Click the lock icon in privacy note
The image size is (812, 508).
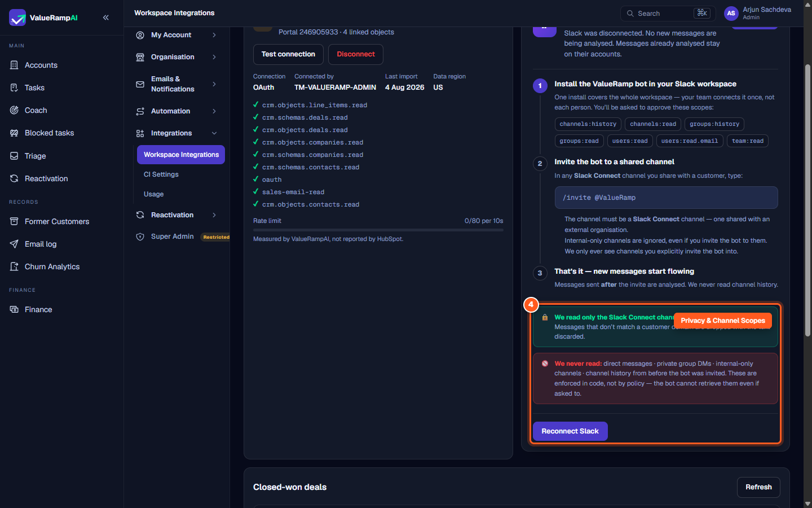pyautogui.click(x=545, y=317)
